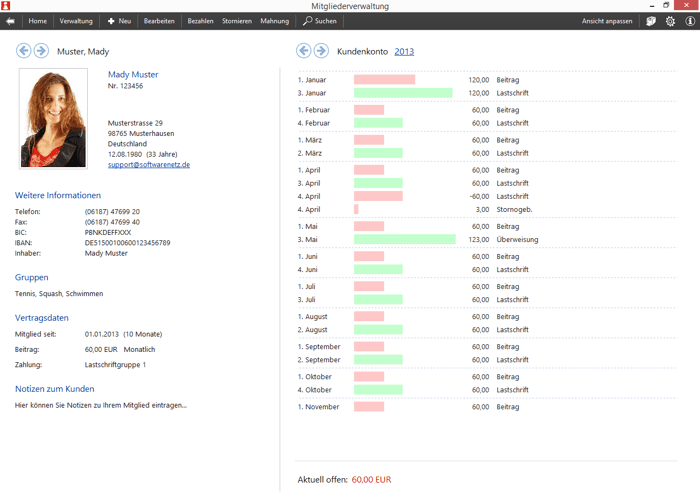Open the info icon in toolbar
700x503 pixels.
(690, 21)
